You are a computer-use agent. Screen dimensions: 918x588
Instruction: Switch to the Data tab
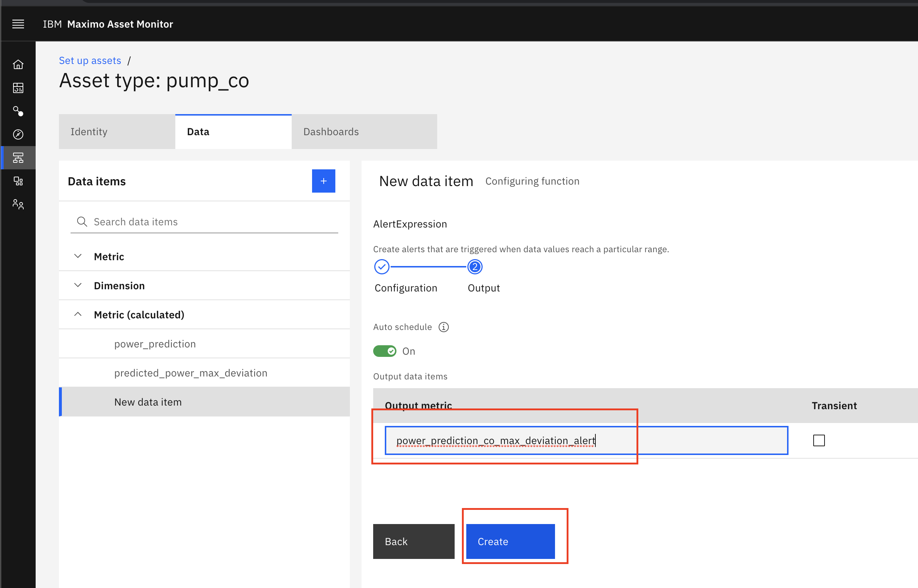point(234,132)
